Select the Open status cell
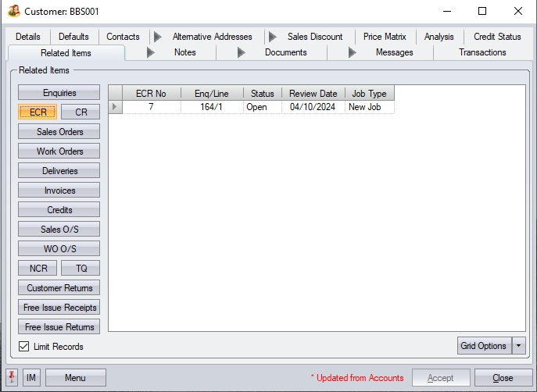Image resolution: width=537 pixels, height=392 pixels. point(262,107)
